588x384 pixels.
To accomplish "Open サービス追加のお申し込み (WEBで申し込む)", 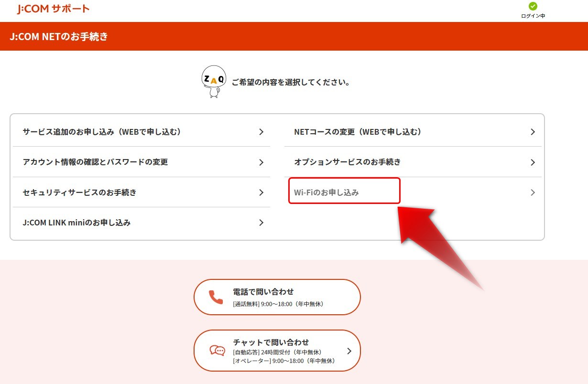I will point(102,132).
